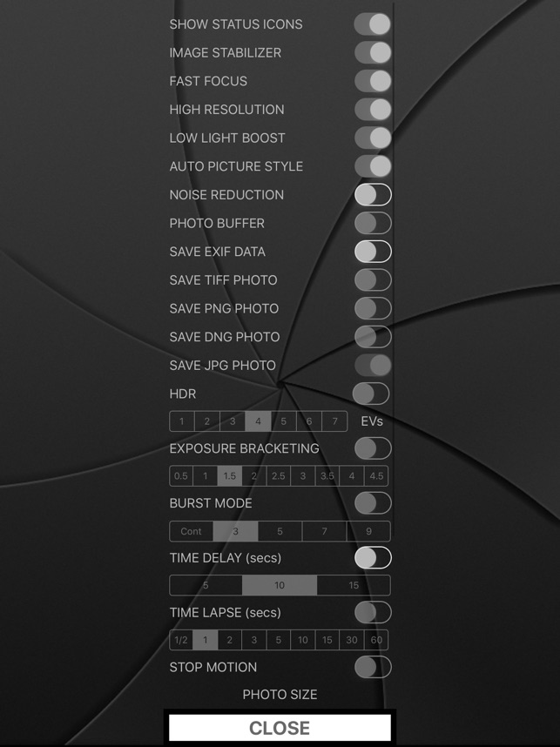Viewport: 560px width, 747px height.
Task: Turn on Exposure Bracketing
Action: [373, 448]
